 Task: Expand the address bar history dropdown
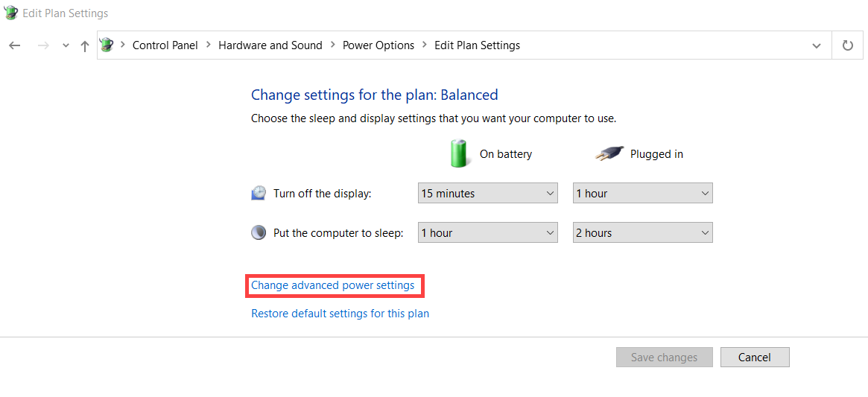[x=817, y=45]
